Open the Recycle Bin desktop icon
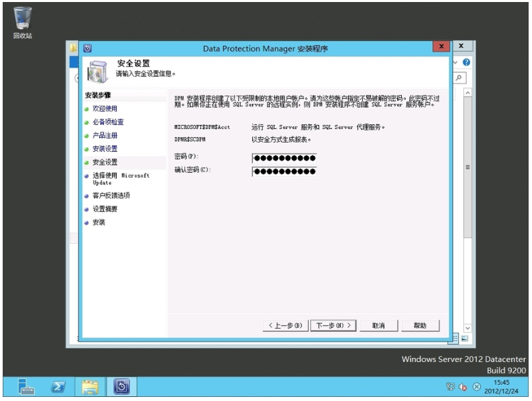This screenshot has height=401, width=532. [x=23, y=22]
